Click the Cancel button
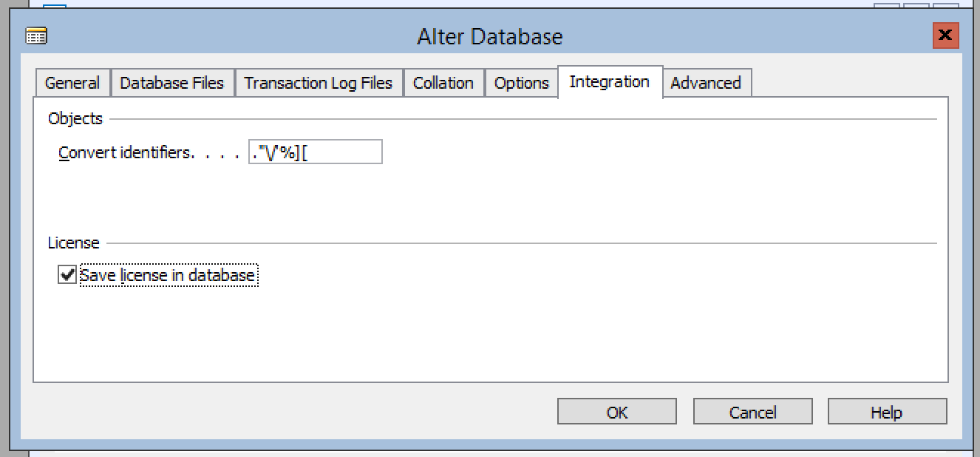Viewport: 980px width, 457px height. tap(753, 412)
